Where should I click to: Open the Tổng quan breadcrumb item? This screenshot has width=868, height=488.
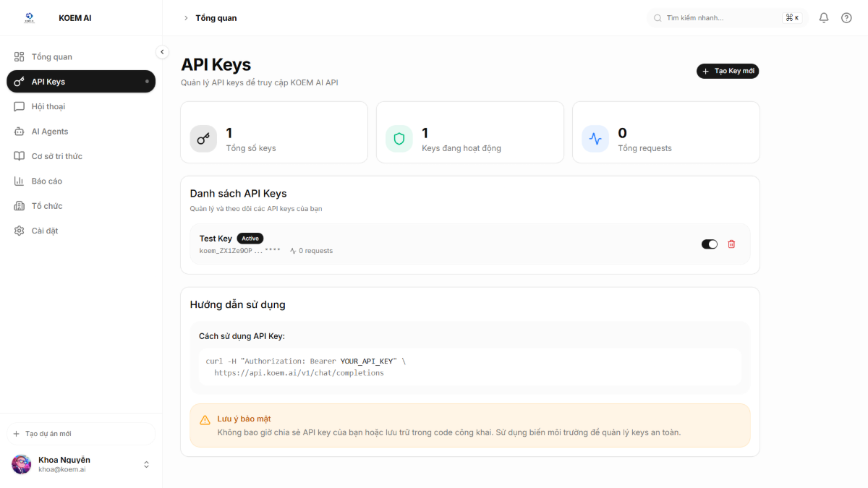214,17
